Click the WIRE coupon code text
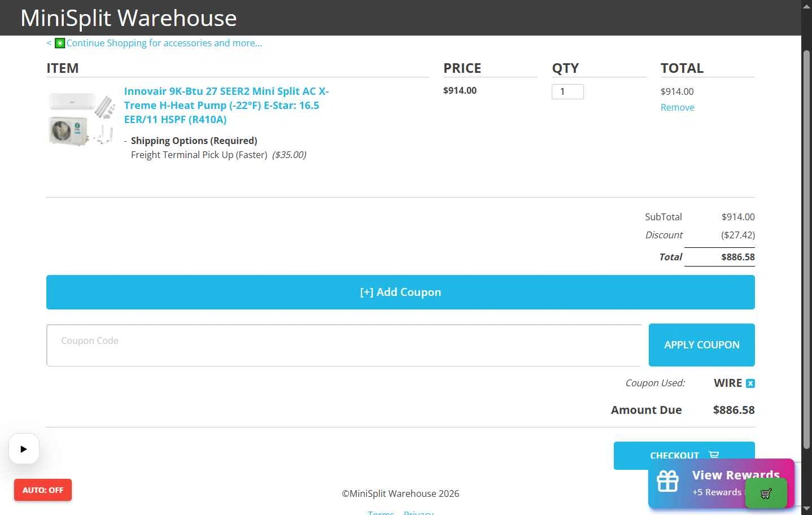Screen dimensions: 812x515 728,383
